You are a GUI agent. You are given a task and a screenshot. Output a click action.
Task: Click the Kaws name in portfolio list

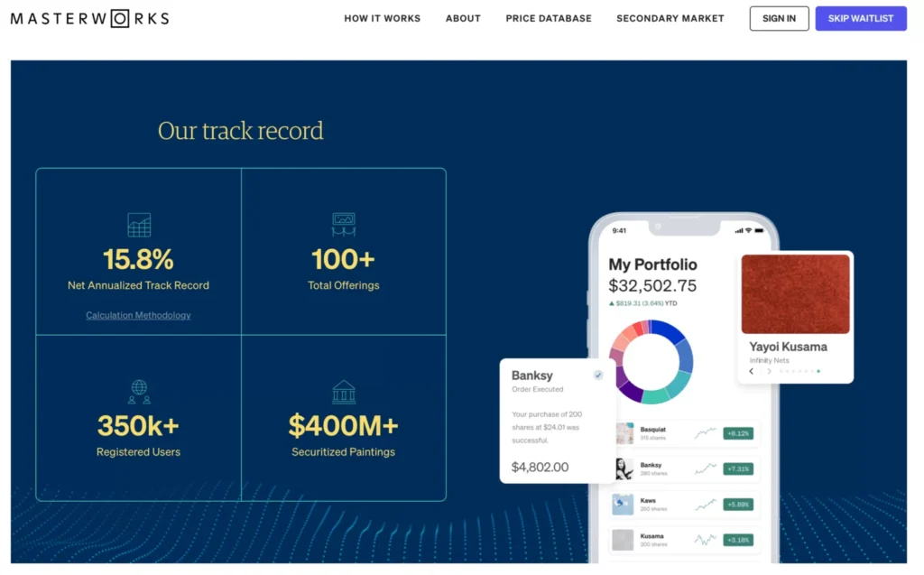(648, 501)
